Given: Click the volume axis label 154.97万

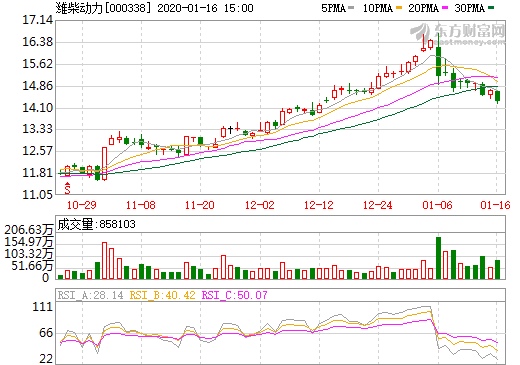Looking at the screenshot, I should pyautogui.click(x=28, y=242).
